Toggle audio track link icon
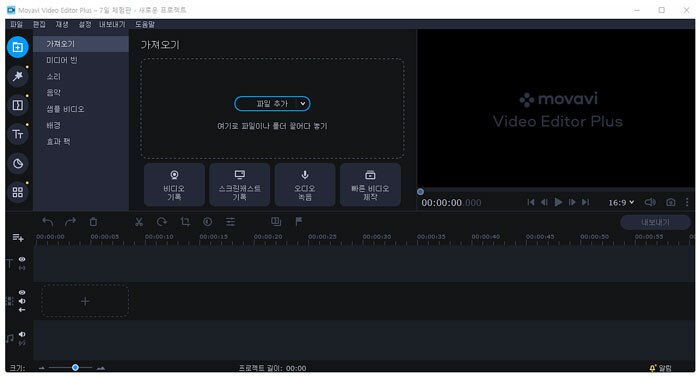Viewport: 700px width, 377px height. coord(22,343)
